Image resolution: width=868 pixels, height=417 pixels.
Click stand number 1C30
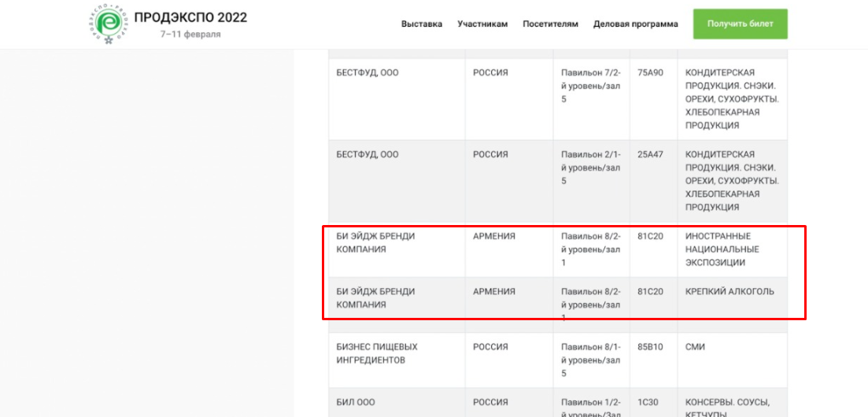[648, 402]
